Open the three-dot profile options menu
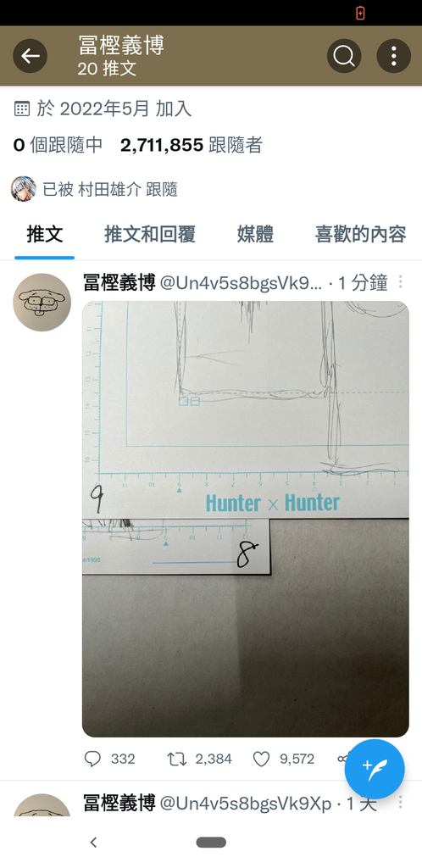 point(394,56)
